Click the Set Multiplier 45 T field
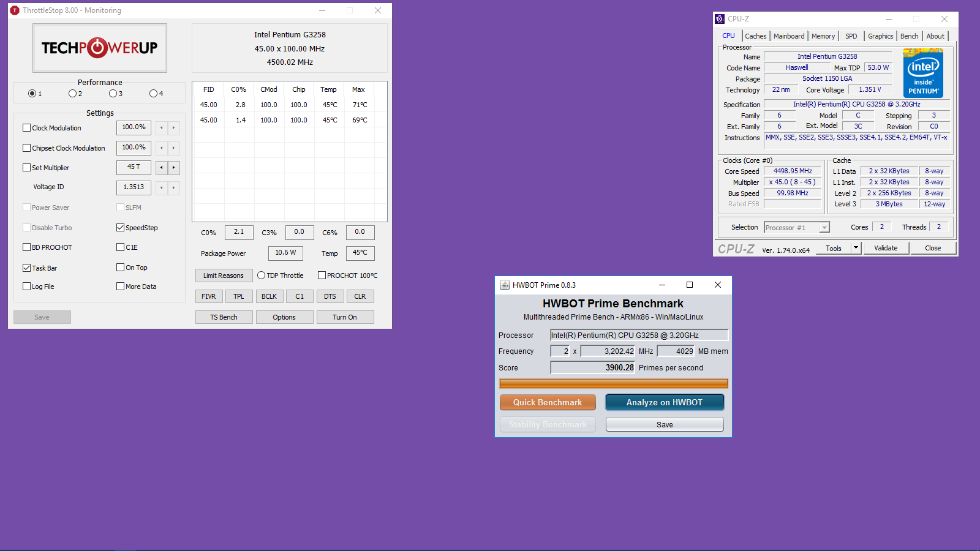The image size is (980, 551). [134, 167]
